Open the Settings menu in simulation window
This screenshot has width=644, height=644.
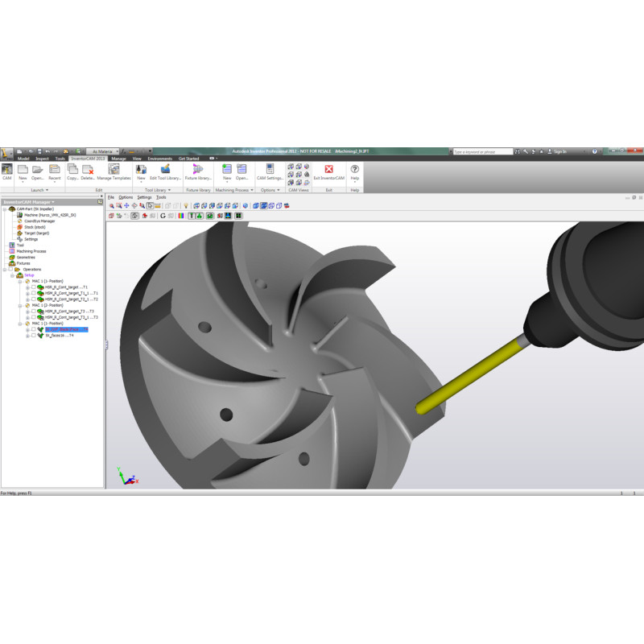pyautogui.click(x=144, y=197)
